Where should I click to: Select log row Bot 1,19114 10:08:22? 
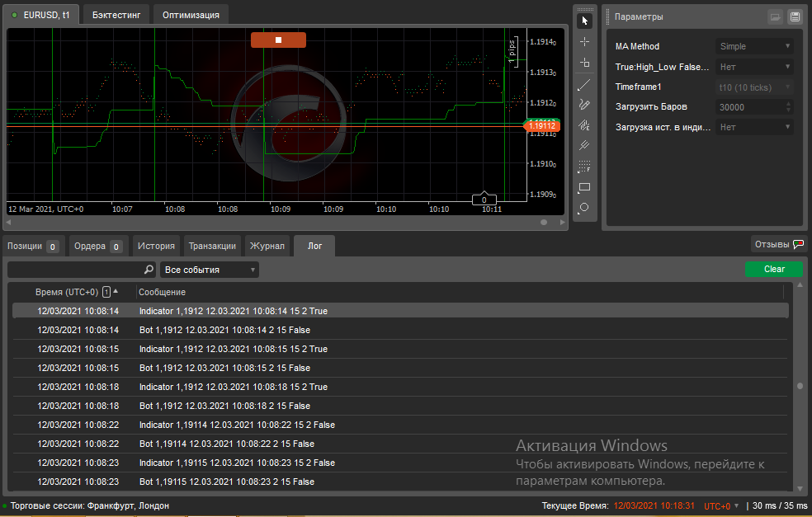point(400,444)
